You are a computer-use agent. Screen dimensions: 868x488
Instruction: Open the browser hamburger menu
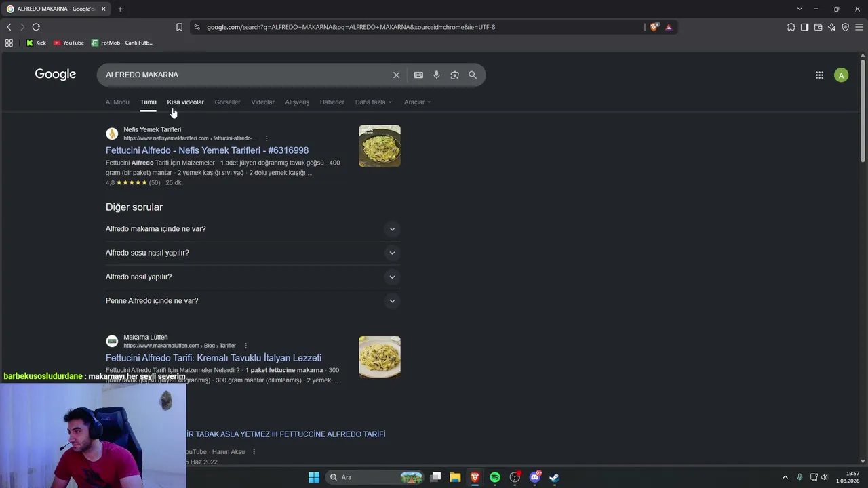(x=859, y=27)
